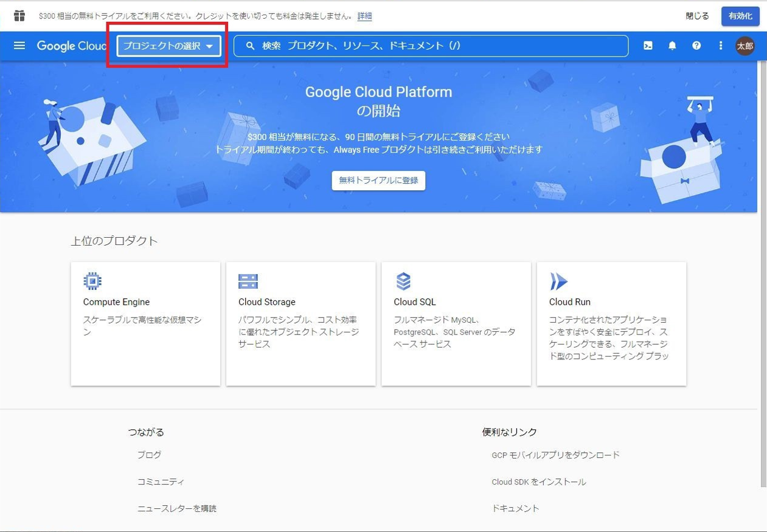The width and height of the screenshot is (767, 532).
Task: Open the three-dot settings menu
Action: 721,46
